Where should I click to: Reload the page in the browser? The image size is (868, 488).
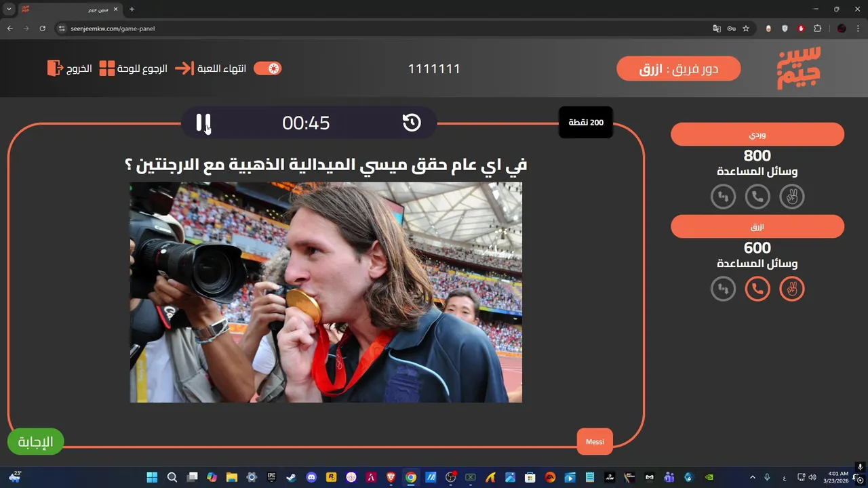42,28
